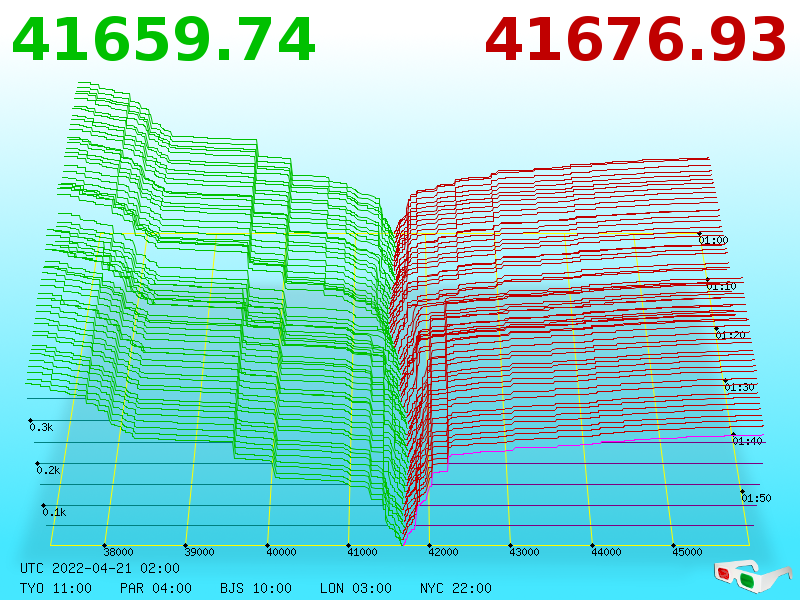Click the 01:40 time axis marker
This screenshot has height=600, width=800.
(747, 441)
